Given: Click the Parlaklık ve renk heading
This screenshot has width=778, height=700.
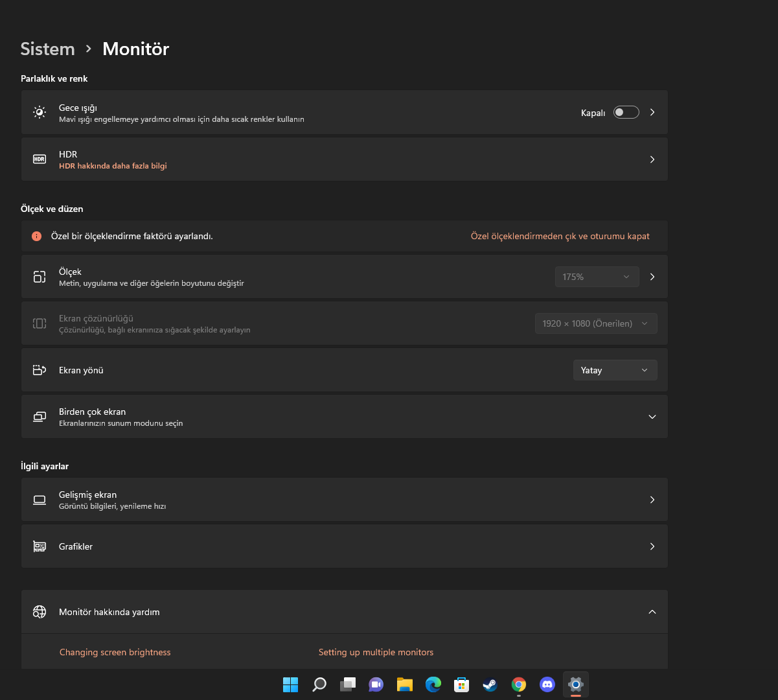Looking at the screenshot, I should pyautogui.click(x=54, y=78).
